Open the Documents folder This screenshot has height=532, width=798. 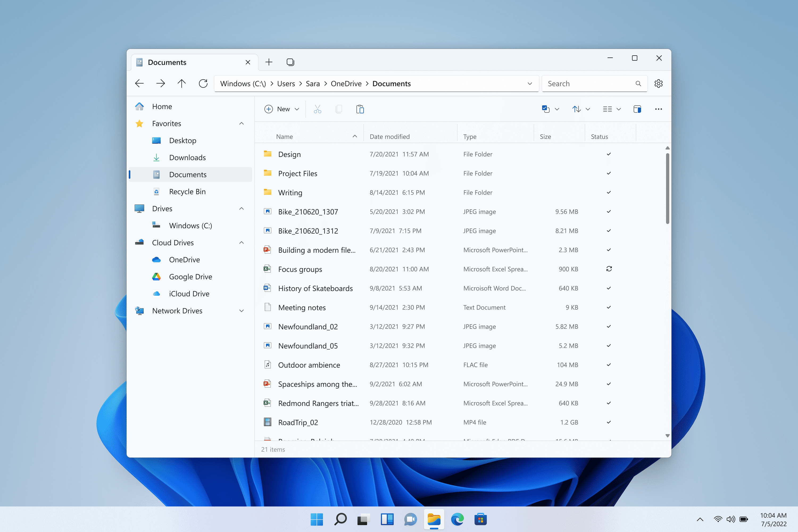click(x=187, y=174)
